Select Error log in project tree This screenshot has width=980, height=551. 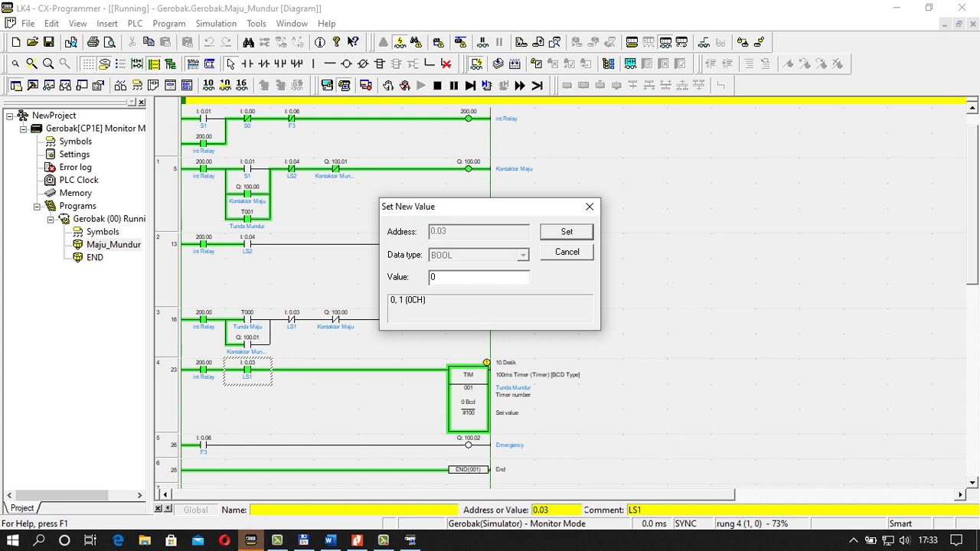75,167
